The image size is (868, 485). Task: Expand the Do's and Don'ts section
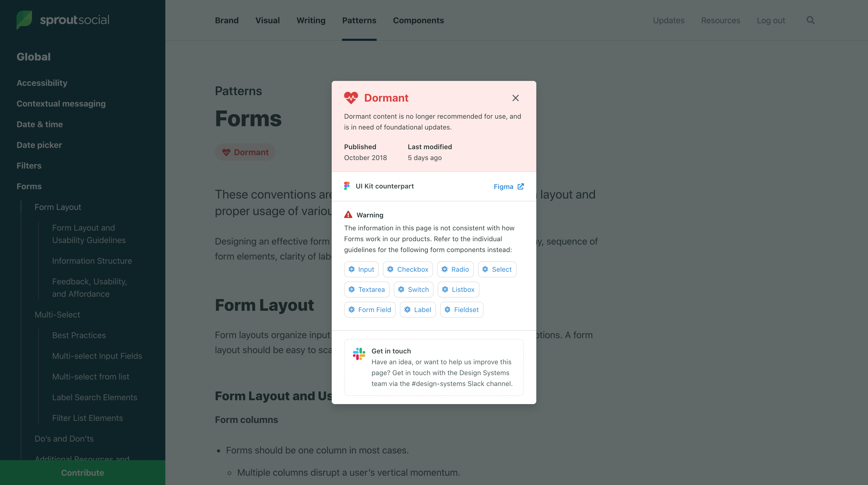[x=64, y=438]
